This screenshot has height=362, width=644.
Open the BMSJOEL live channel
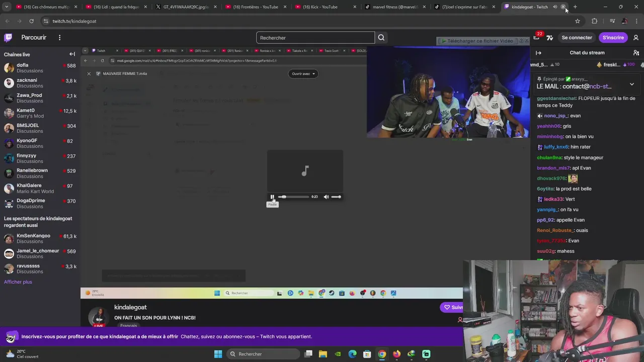[x=39, y=128]
